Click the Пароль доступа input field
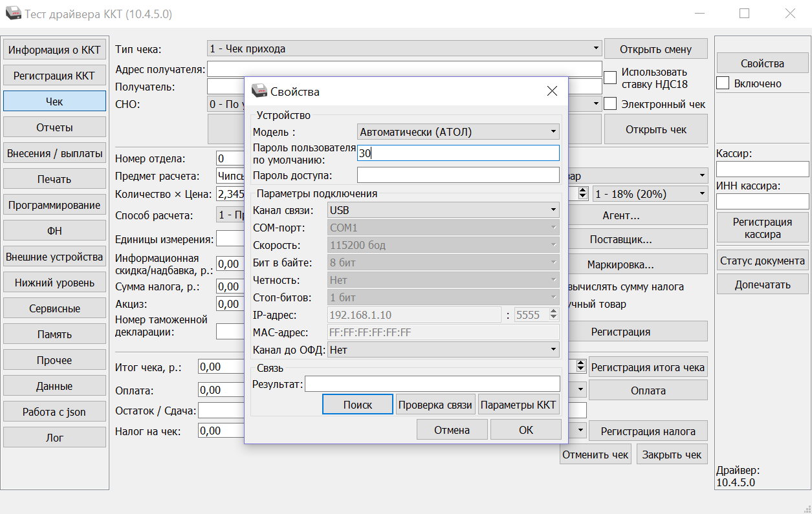The width and height of the screenshot is (812, 514). click(457, 175)
